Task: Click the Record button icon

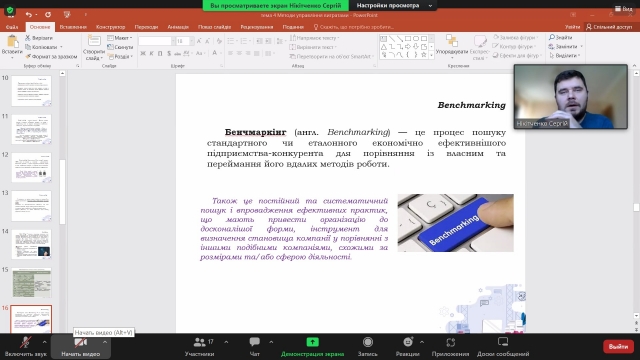Action: 368,342
